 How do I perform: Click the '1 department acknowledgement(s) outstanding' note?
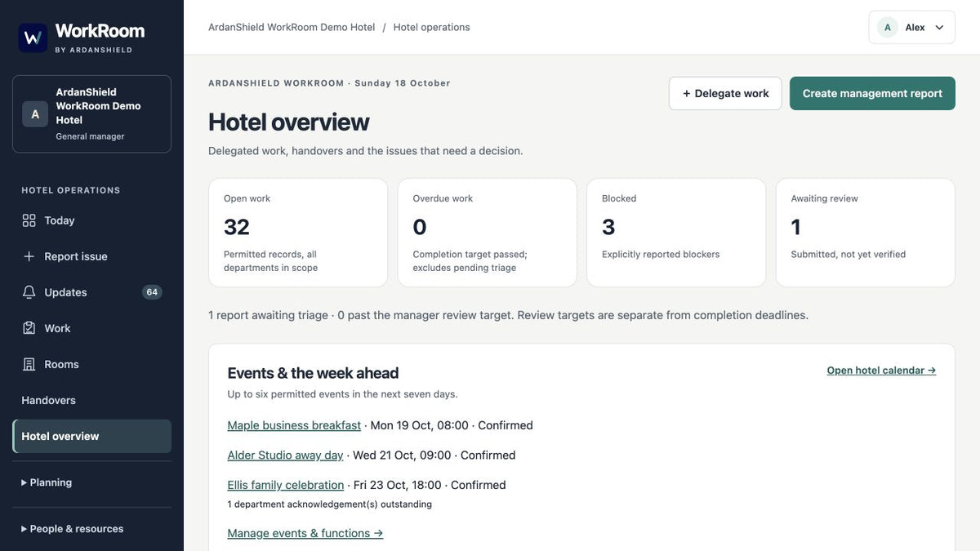pyautogui.click(x=329, y=504)
